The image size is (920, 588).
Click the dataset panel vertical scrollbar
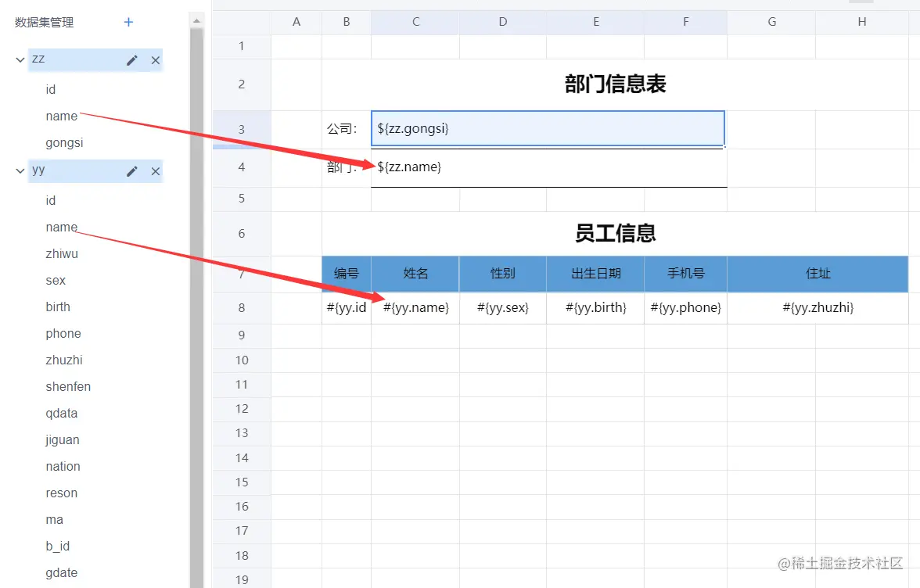coord(196,307)
